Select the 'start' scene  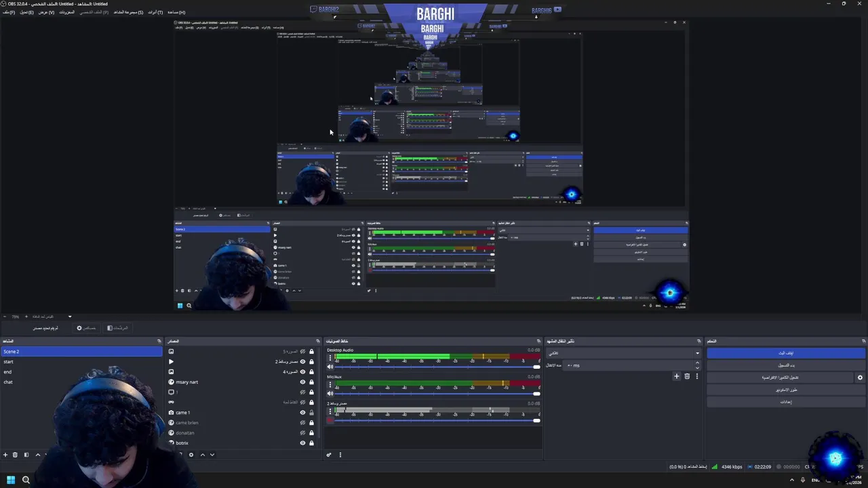pyautogui.click(x=81, y=362)
